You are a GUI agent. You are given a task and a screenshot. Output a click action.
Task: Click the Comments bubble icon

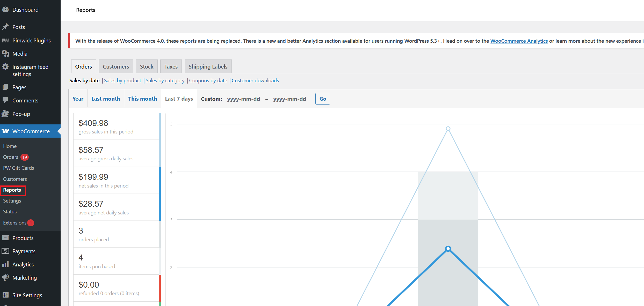click(5, 100)
